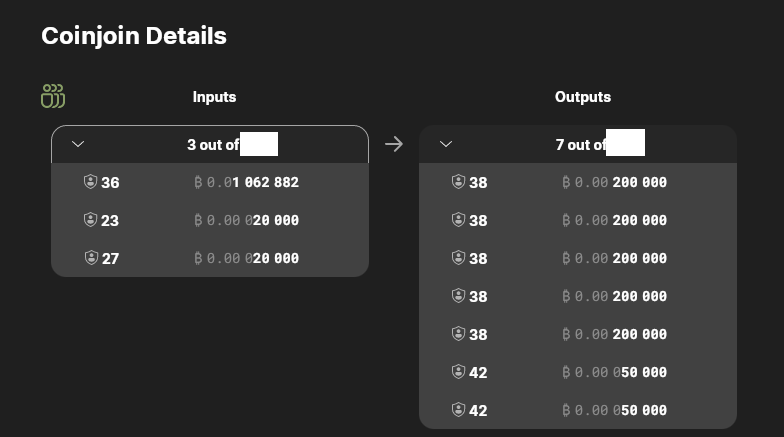Select the last 0.00 050 000 output amount
Screen dimensions: 784x437
point(614,410)
